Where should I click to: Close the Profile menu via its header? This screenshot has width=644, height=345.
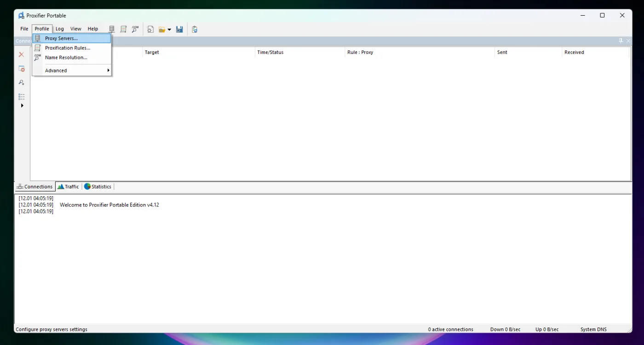(42, 29)
